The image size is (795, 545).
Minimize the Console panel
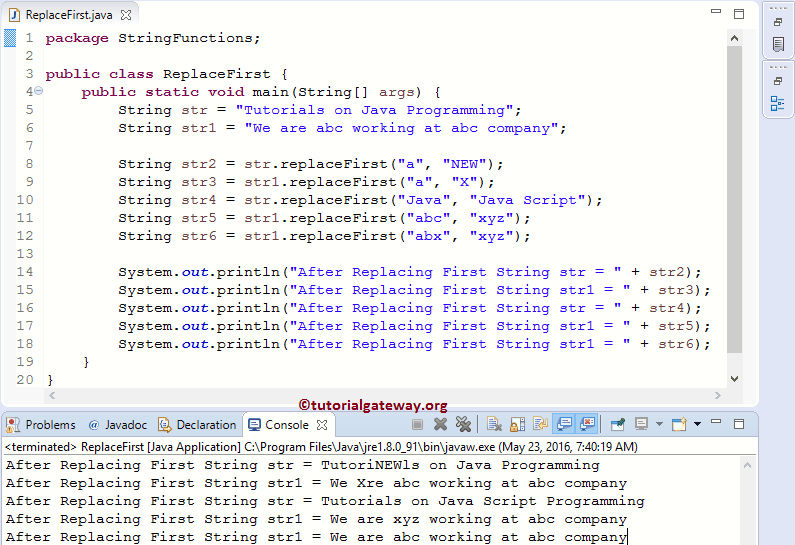pos(716,421)
